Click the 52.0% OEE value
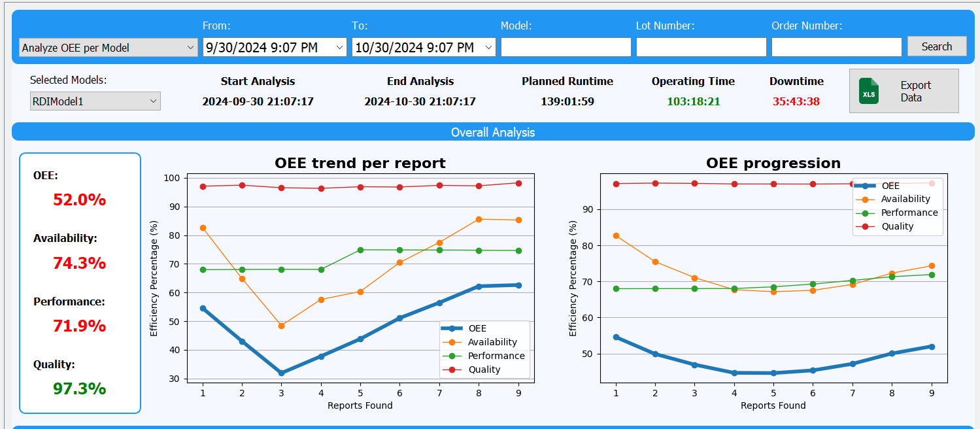The image size is (980, 429). click(79, 200)
